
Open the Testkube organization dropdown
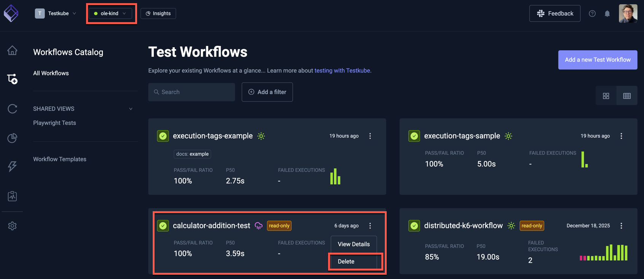[x=56, y=13]
